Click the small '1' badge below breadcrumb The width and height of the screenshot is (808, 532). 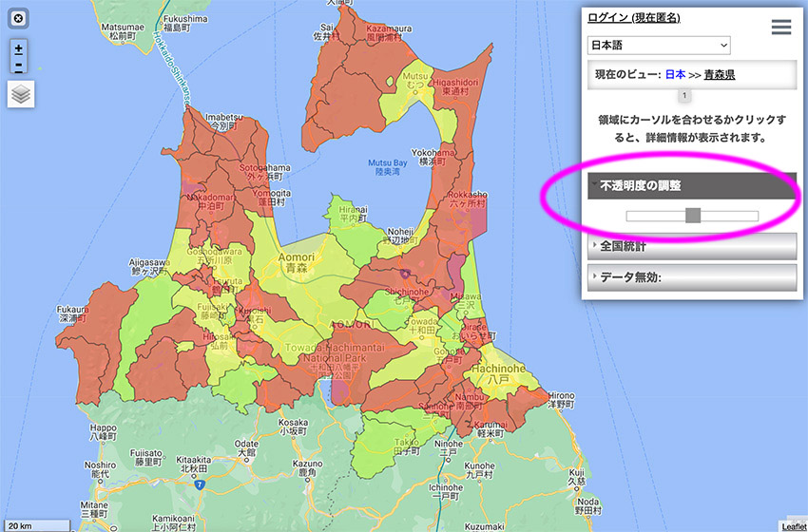pos(684,96)
